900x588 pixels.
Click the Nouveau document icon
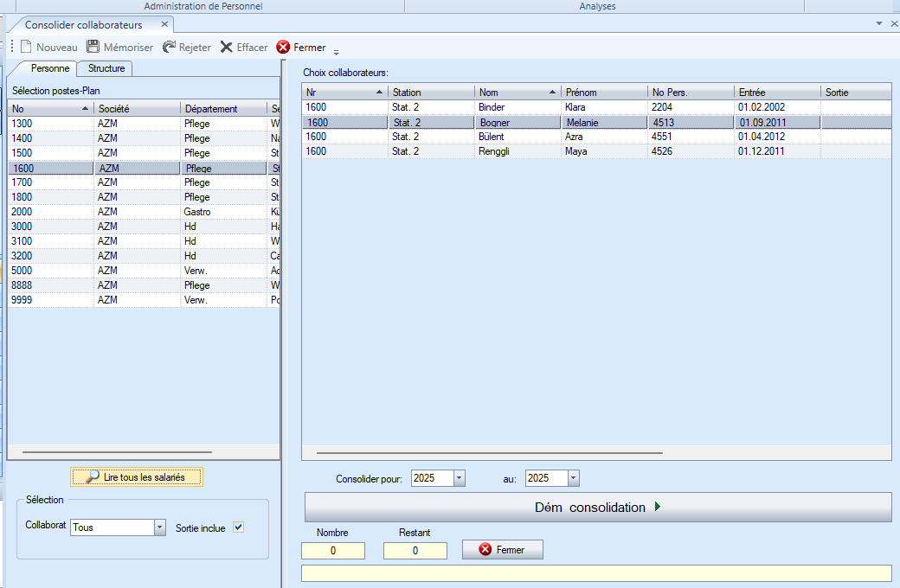click(x=26, y=48)
